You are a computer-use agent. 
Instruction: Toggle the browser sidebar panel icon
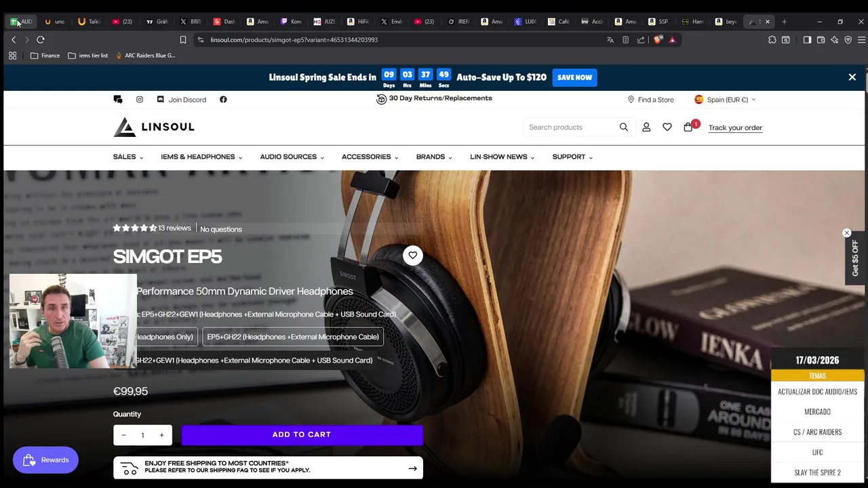tap(807, 40)
